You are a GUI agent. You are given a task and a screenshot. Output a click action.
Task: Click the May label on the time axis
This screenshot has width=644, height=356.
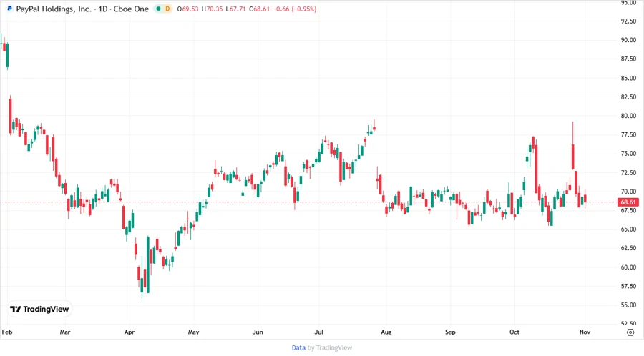click(193, 332)
